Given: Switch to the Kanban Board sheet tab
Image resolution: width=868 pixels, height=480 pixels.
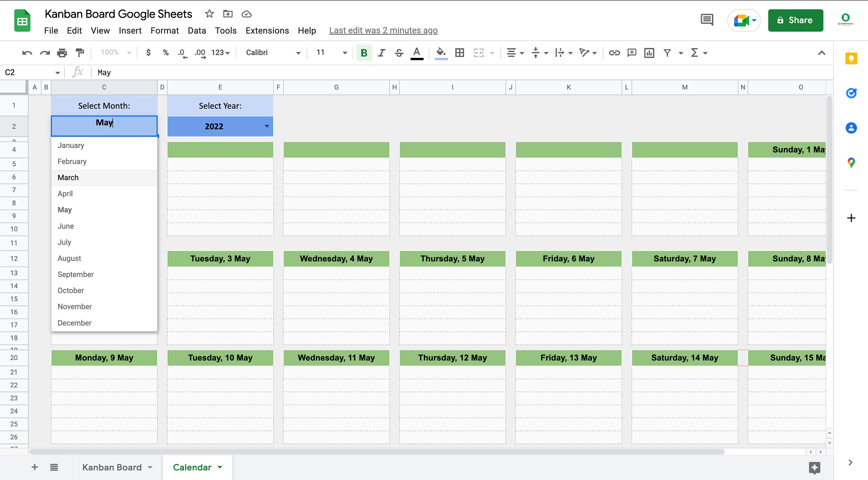Looking at the screenshot, I should pos(112,467).
